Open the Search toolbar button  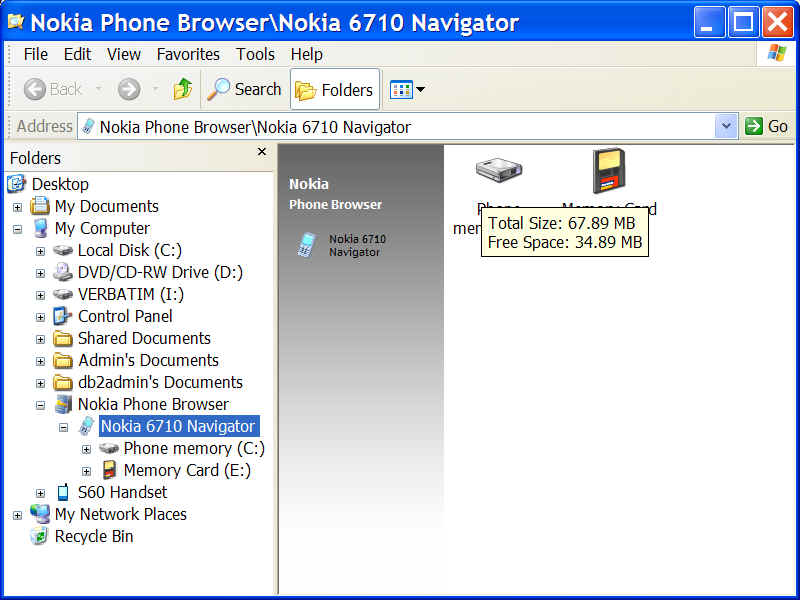(x=244, y=90)
